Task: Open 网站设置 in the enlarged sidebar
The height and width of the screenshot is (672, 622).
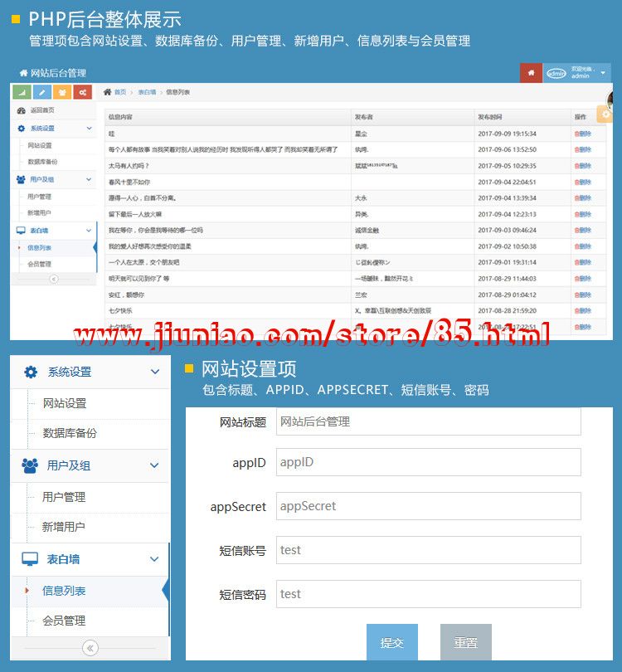Action: coord(65,403)
